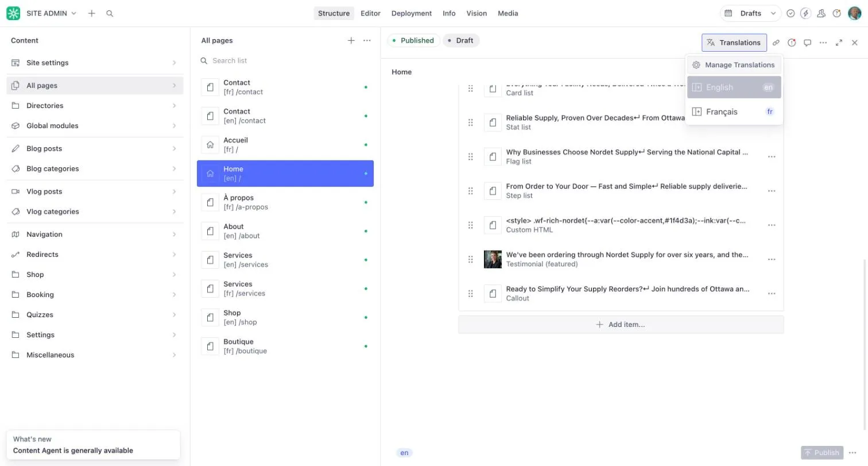Open the Drafts perspective dropdown in top bar
This screenshot has width=868, height=466.
pyautogui.click(x=751, y=13)
